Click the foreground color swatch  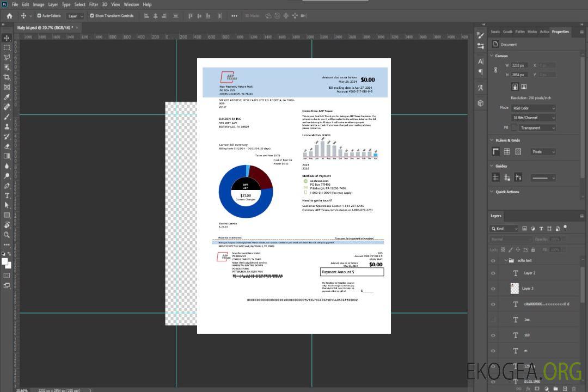click(5, 261)
